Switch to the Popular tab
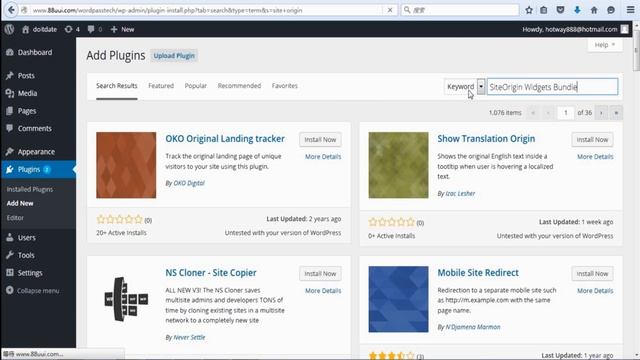This screenshot has height=360, width=640. click(196, 86)
